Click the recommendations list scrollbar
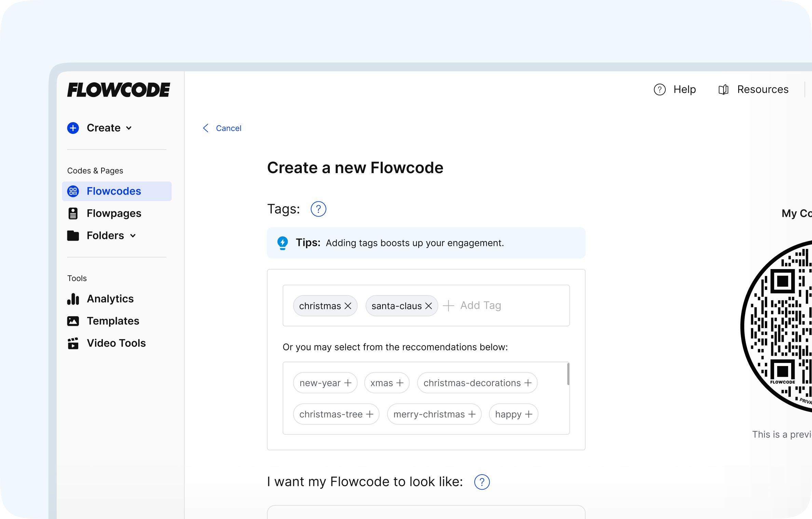Image resolution: width=812 pixels, height=519 pixels. [568, 374]
